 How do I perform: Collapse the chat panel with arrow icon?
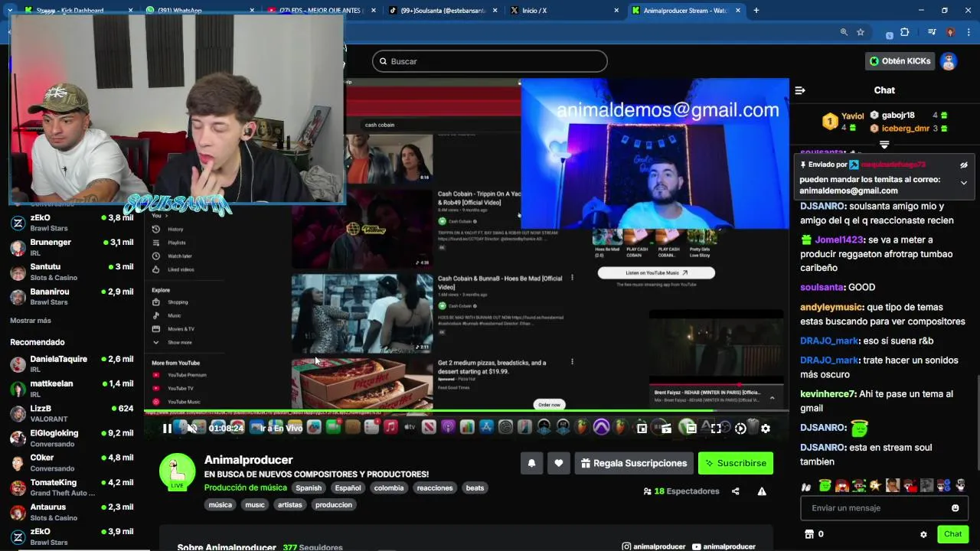(x=800, y=90)
